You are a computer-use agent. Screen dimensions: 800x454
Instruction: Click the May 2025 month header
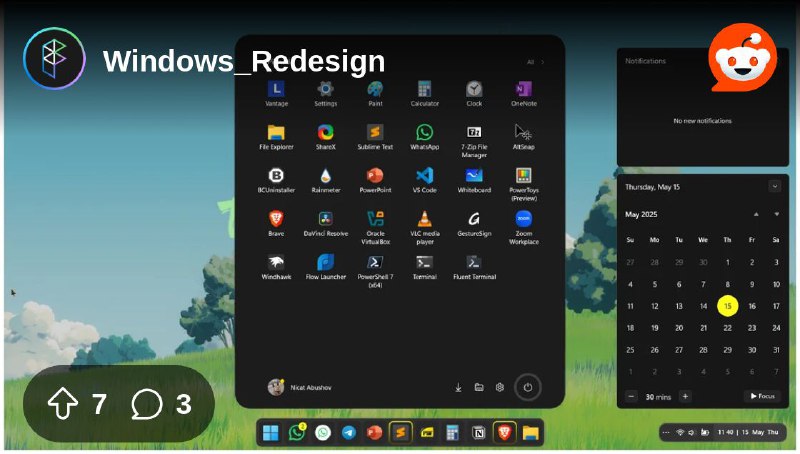[641, 214]
